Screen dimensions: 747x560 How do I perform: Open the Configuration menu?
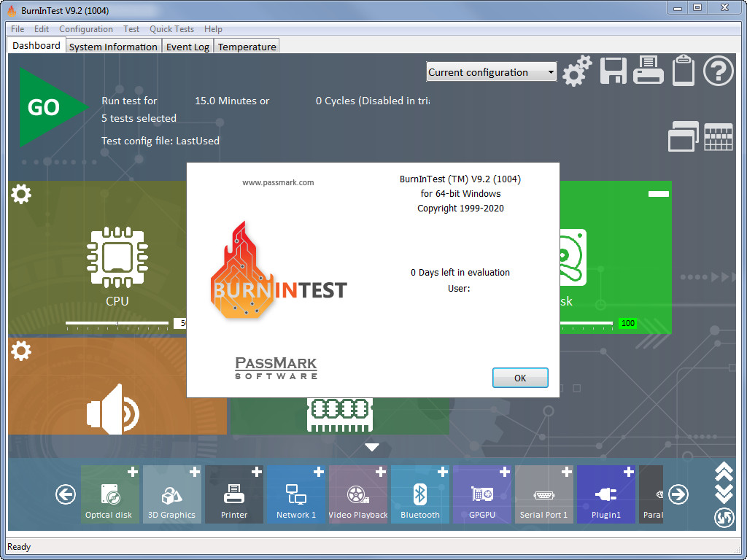pos(86,29)
